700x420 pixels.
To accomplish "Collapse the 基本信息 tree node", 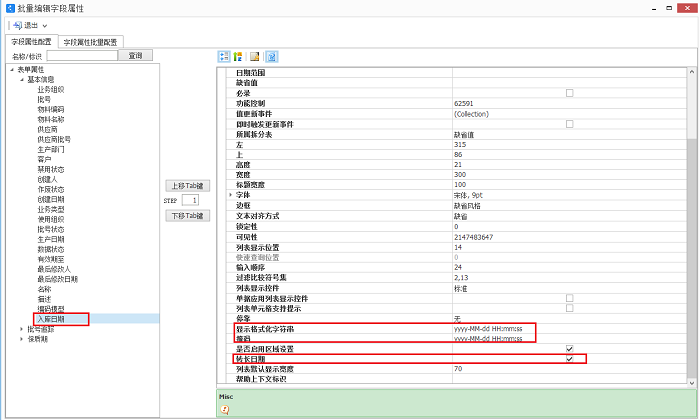I will click(x=22, y=78).
